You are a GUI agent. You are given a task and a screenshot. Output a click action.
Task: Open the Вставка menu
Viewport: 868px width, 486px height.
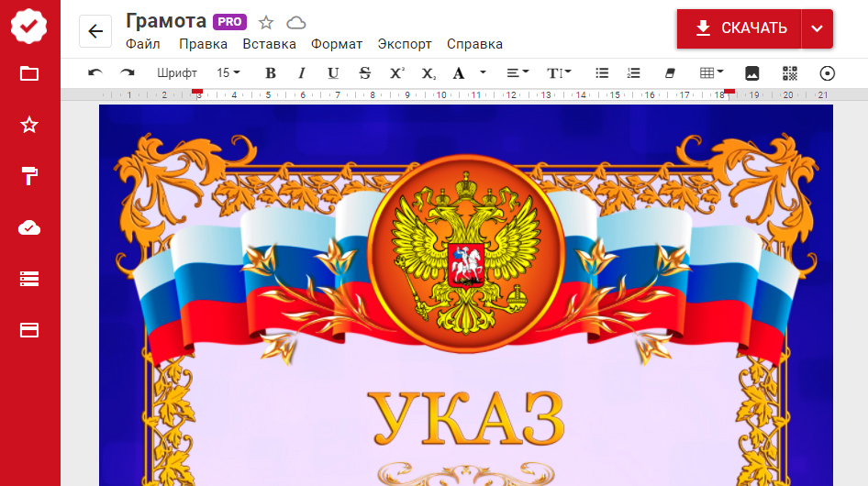point(269,44)
